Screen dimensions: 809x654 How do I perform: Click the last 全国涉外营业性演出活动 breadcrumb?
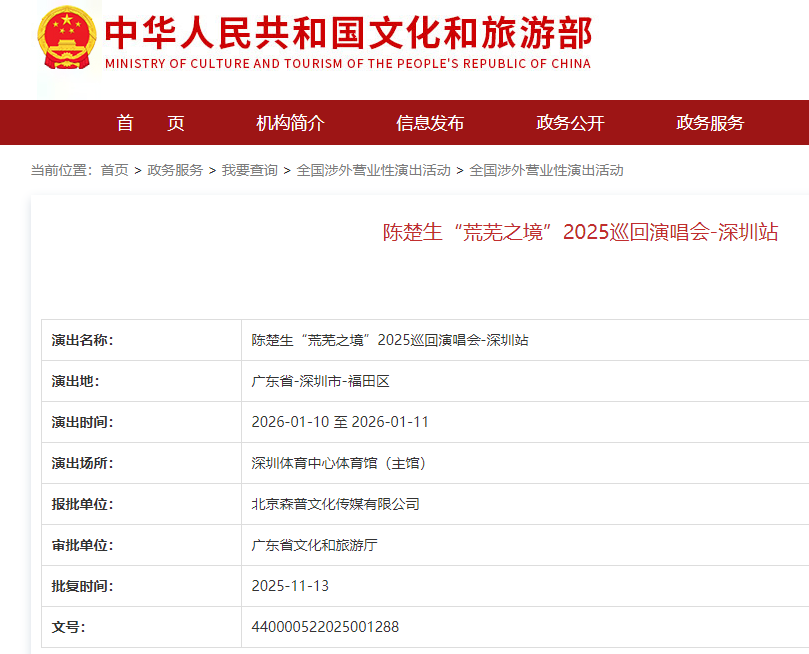(546, 170)
